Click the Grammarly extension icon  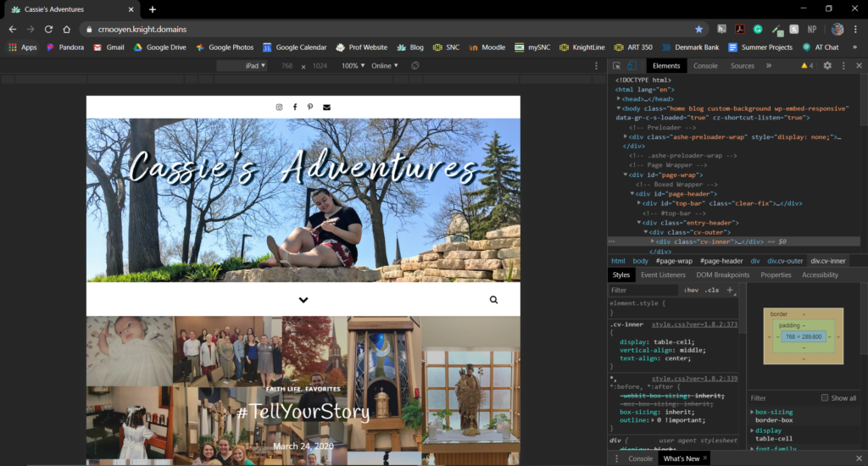(x=757, y=29)
